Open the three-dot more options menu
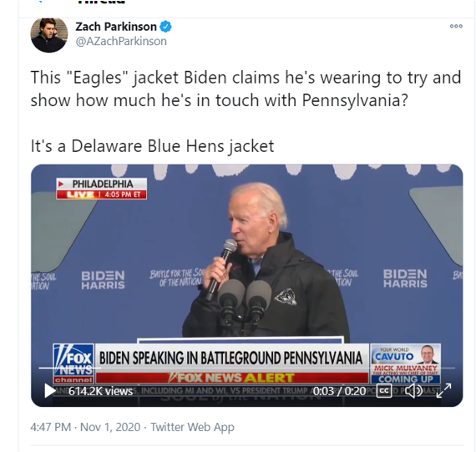The width and height of the screenshot is (476, 452). click(x=456, y=26)
